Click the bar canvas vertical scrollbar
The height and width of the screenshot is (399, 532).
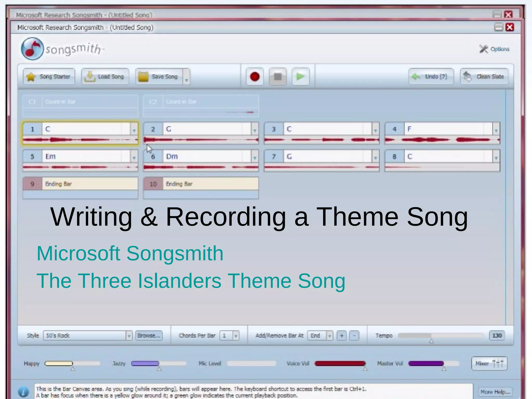[x=510, y=207]
